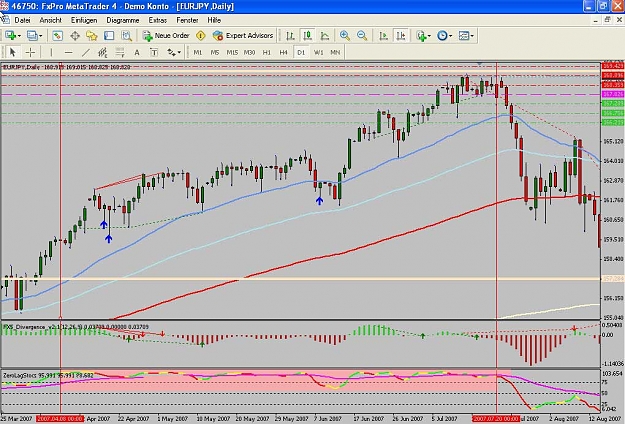625x424 pixels.
Task: Select the crosshair tool
Action: (x=30, y=52)
